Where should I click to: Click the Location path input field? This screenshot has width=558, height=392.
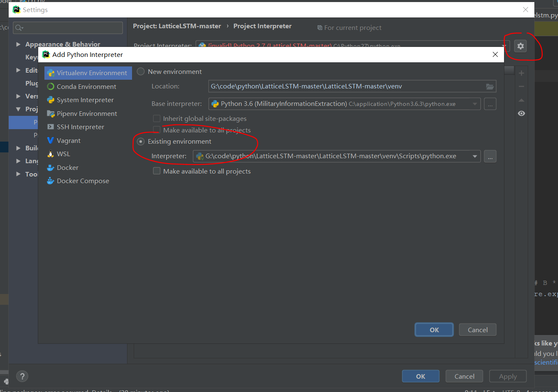[352, 86]
